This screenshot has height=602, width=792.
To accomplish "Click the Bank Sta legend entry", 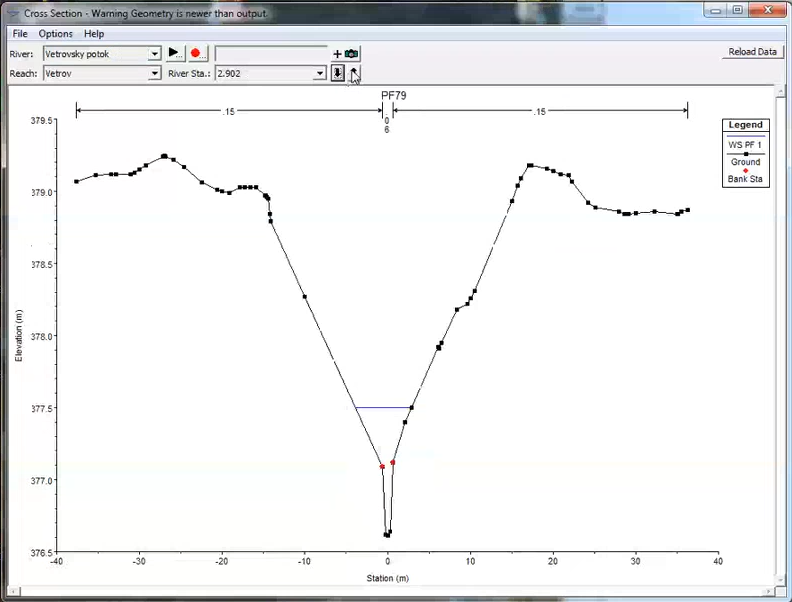I will click(745, 179).
